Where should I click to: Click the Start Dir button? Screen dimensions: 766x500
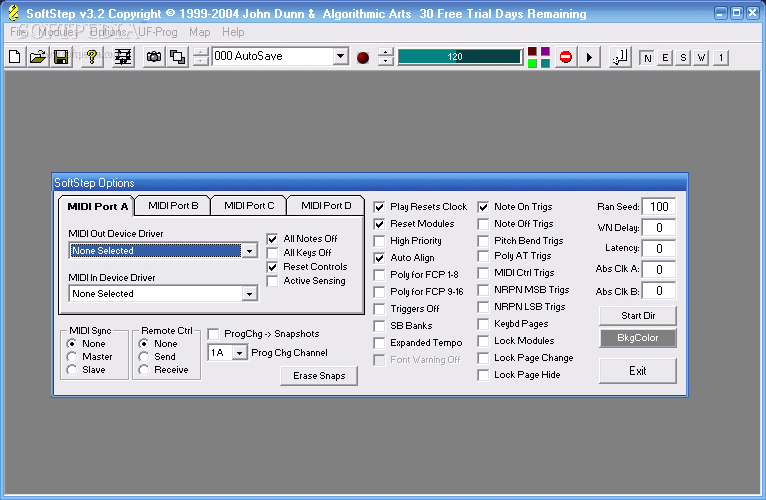tap(638, 316)
